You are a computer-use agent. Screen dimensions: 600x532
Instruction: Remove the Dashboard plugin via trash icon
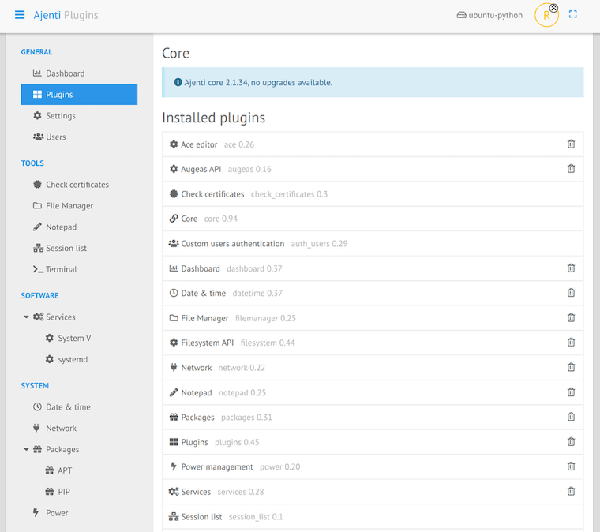571,268
